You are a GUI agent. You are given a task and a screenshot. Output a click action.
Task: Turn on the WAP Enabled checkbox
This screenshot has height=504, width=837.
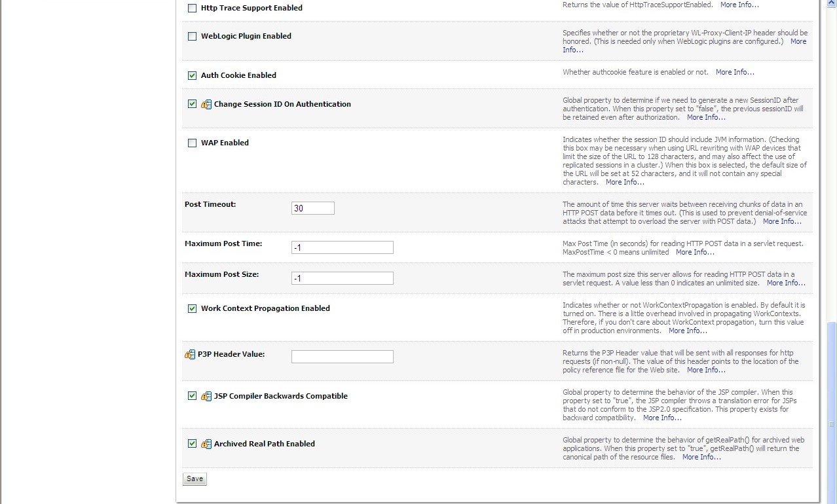(192, 143)
